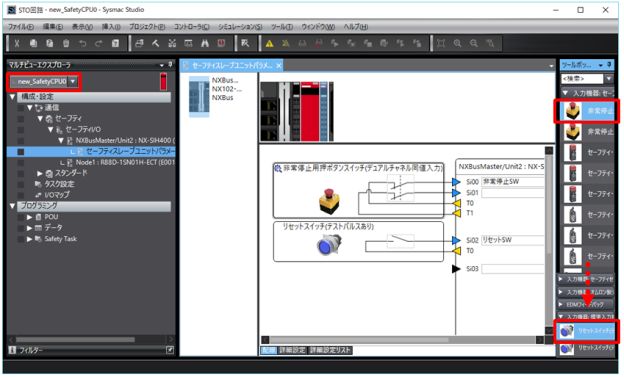Select the blue reset switch image on canvas
The height and width of the screenshot is (377, 624).
coord(329,244)
